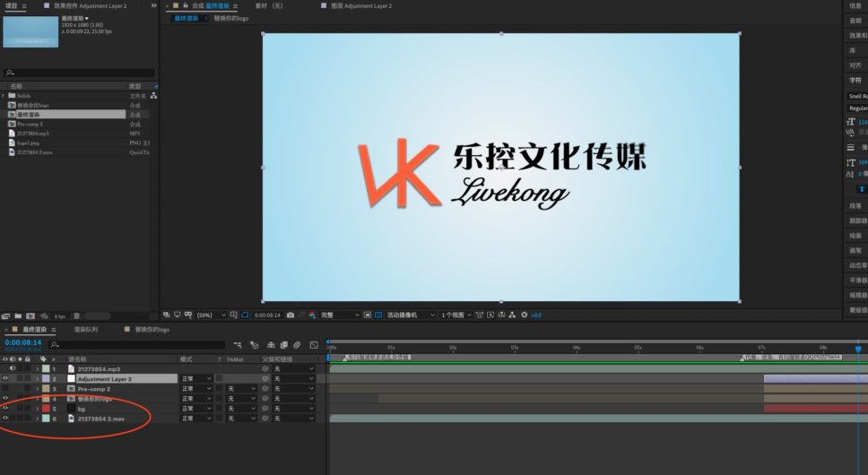This screenshot has height=475, width=868.
Task: Hide layer 4 with its eye icon
Action: point(5,399)
